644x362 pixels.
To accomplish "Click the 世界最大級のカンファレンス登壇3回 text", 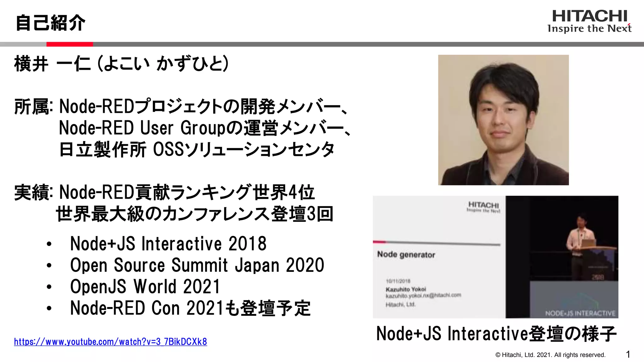I will point(194,214).
